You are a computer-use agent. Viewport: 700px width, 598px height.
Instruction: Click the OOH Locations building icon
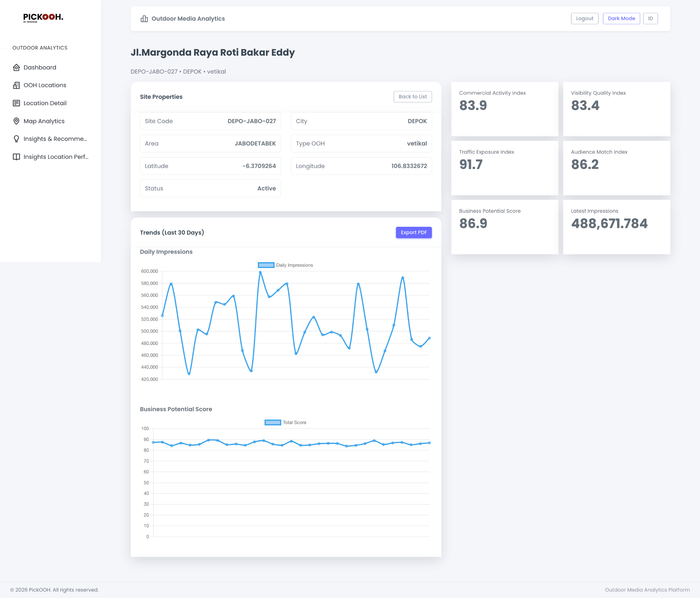click(17, 85)
